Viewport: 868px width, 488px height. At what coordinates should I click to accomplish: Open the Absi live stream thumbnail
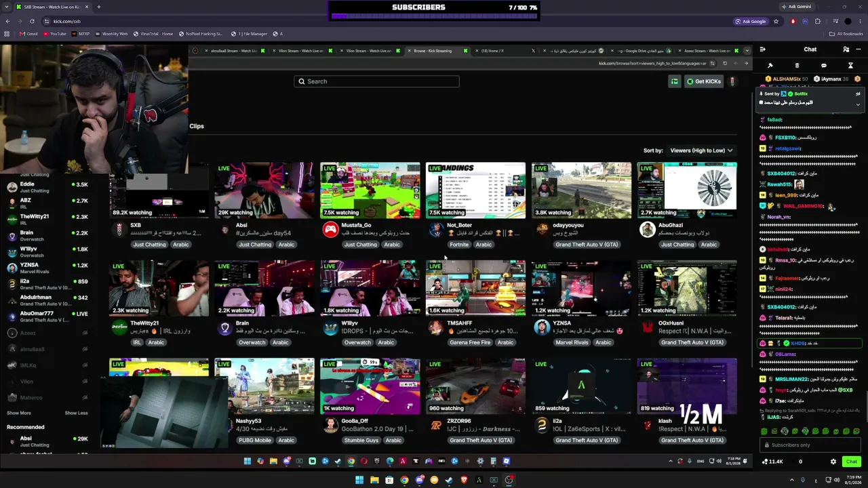coord(264,190)
